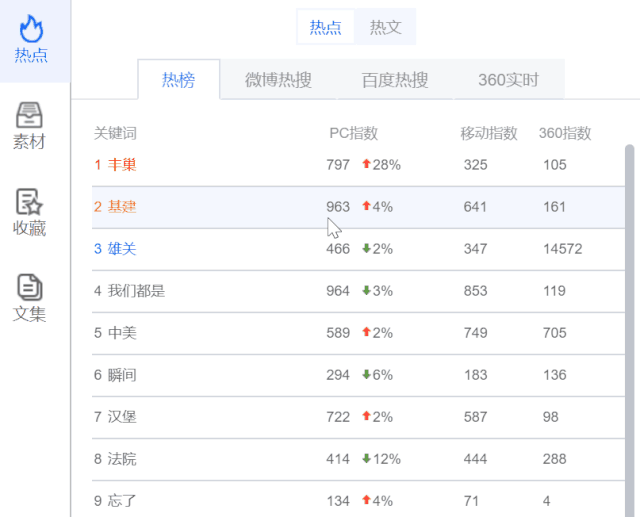Viewport: 640px width, 517px height.
Task: Open the 素材 inbox icon
Action: [x=29, y=115]
